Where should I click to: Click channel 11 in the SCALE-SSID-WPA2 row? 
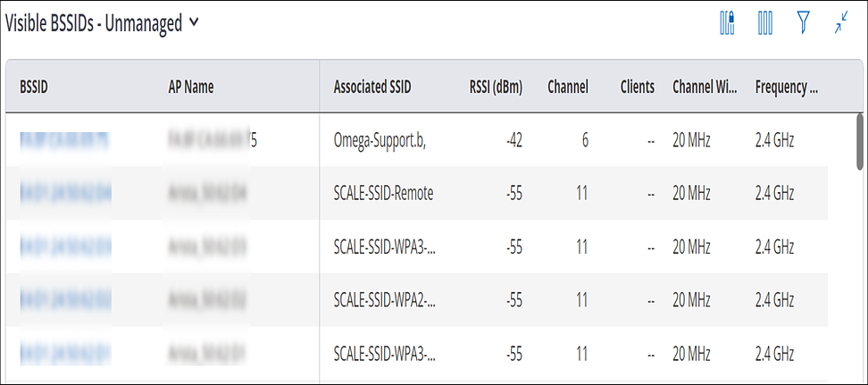pyautogui.click(x=582, y=299)
